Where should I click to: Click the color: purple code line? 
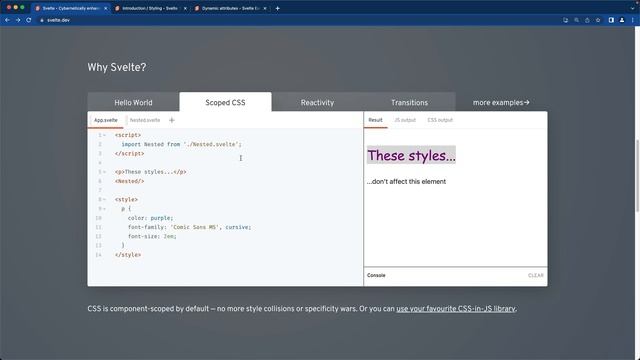tap(151, 218)
